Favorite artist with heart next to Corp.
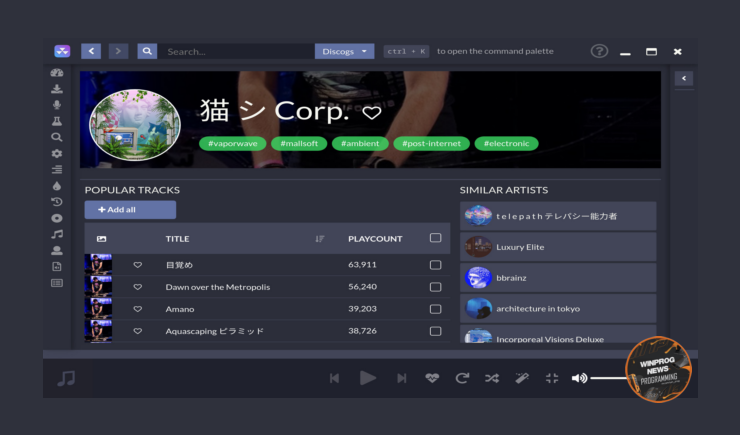This screenshot has width=740, height=435. 371,113
